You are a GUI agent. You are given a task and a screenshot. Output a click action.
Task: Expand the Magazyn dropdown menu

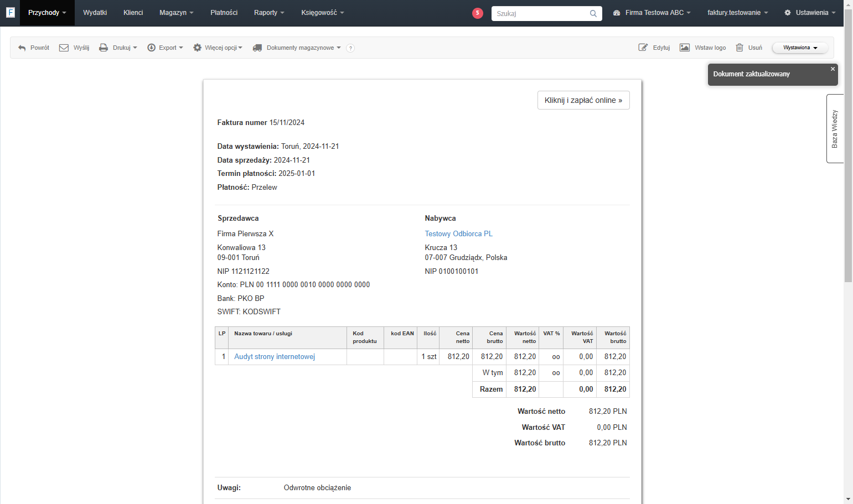(177, 13)
